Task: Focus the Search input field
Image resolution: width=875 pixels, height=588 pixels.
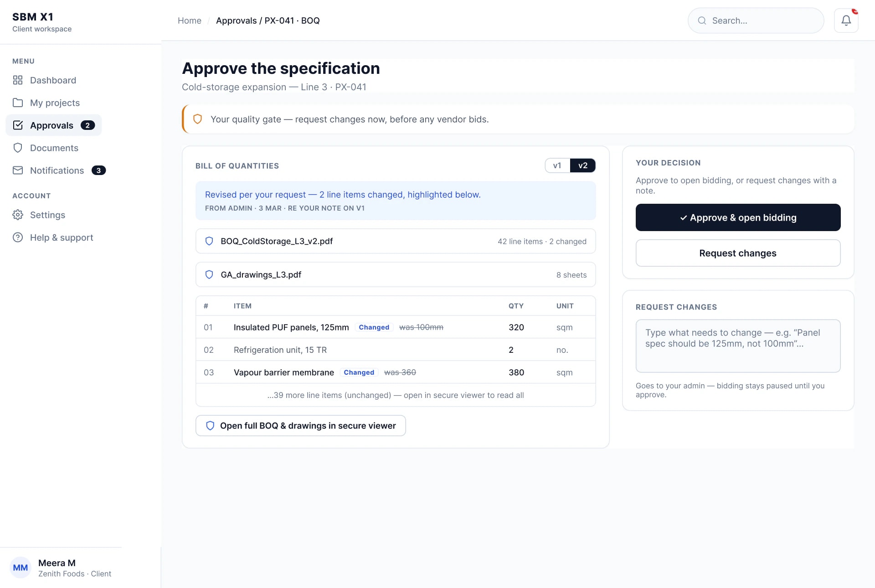Action: tap(756, 21)
